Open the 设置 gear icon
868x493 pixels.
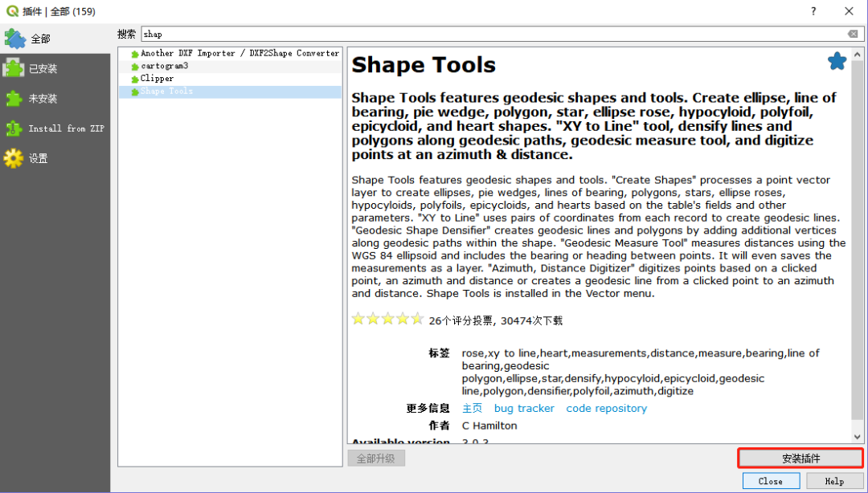14,158
